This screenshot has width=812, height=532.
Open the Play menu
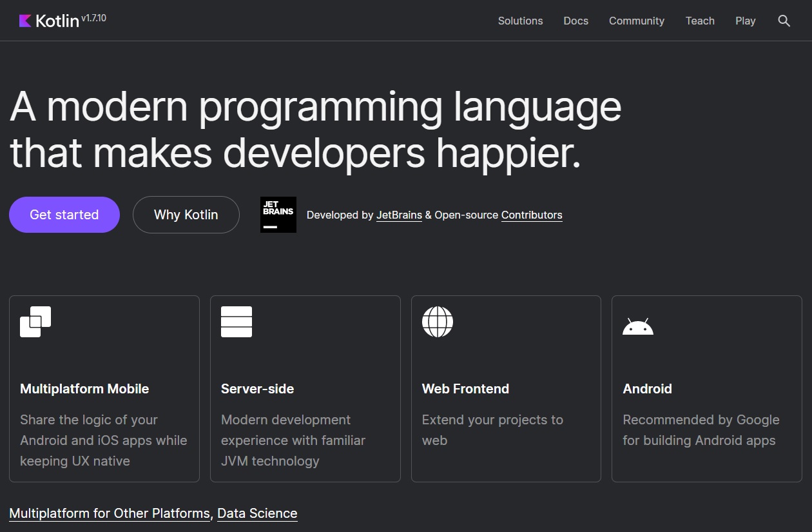coord(745,21)
